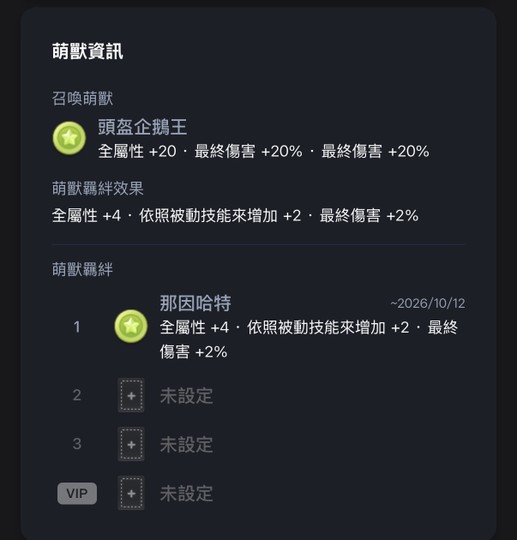
Task: Click the green star icon beside 頭盔企鵝王
Action: point(69,138)
